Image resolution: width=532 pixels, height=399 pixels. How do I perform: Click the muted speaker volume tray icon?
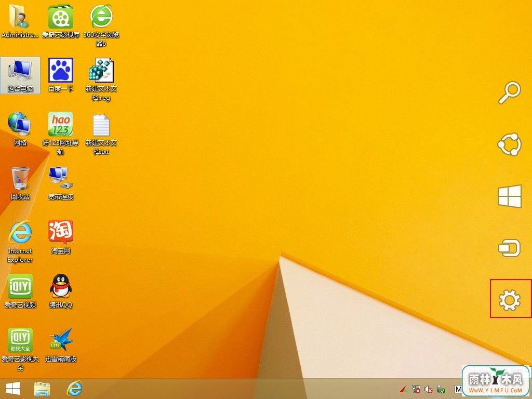tap(429, 389)
